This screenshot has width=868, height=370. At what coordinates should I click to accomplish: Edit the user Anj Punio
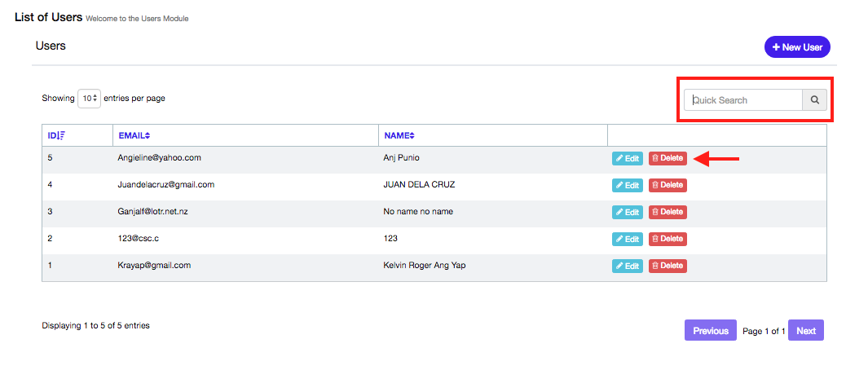pos(627,159)
